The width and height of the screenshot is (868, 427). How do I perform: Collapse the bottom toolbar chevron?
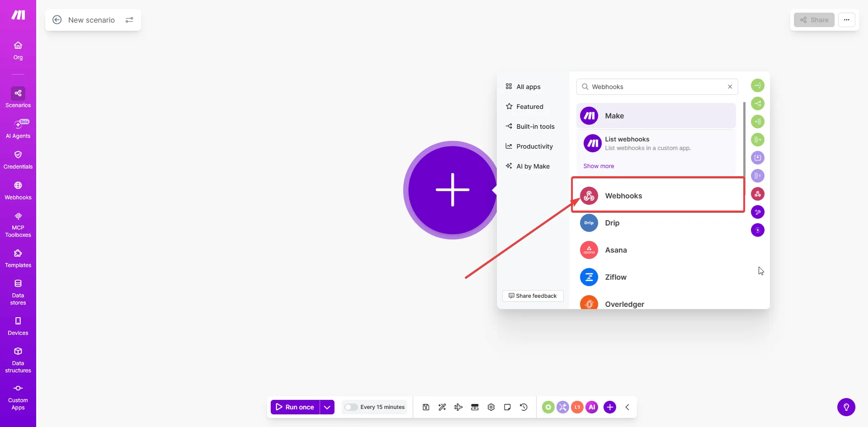(x=627, y=407)
